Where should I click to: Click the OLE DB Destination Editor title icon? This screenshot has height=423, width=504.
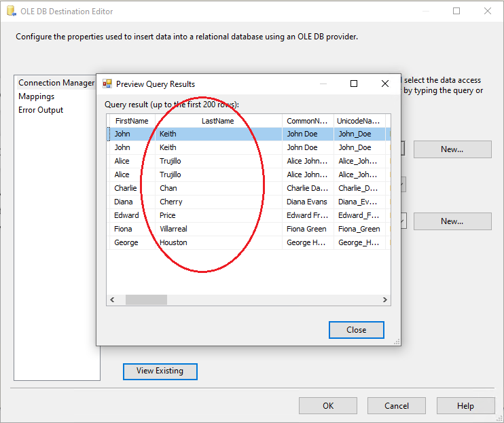click(9, 12)
